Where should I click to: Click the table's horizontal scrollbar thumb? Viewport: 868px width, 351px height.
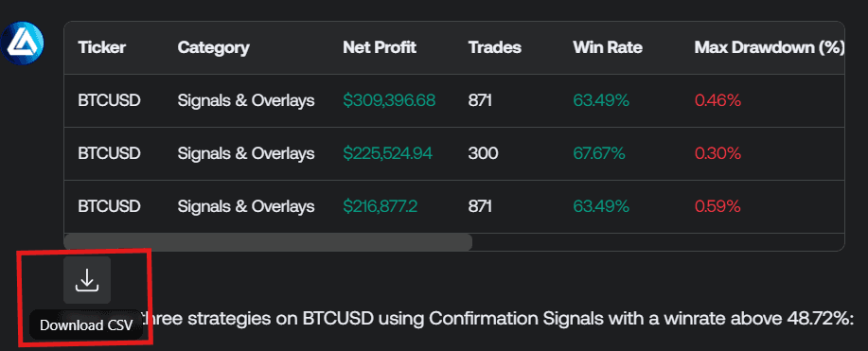(x=268, y=242)
